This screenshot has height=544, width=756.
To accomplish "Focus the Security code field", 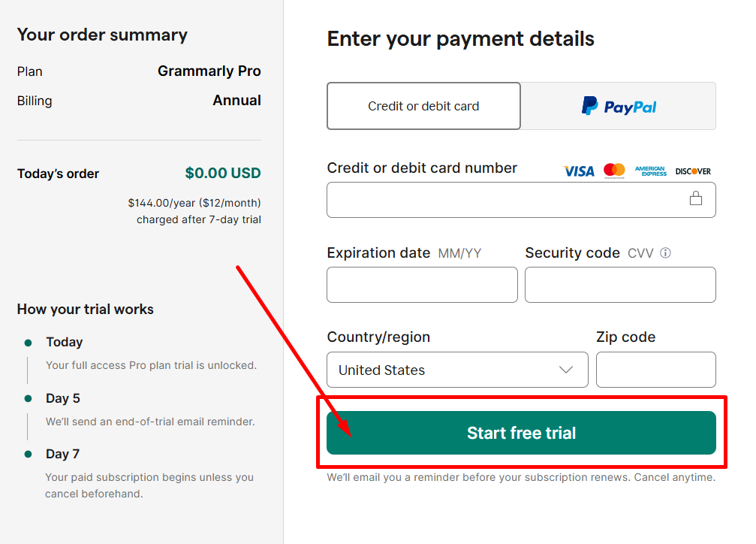I will coord(620,285).
